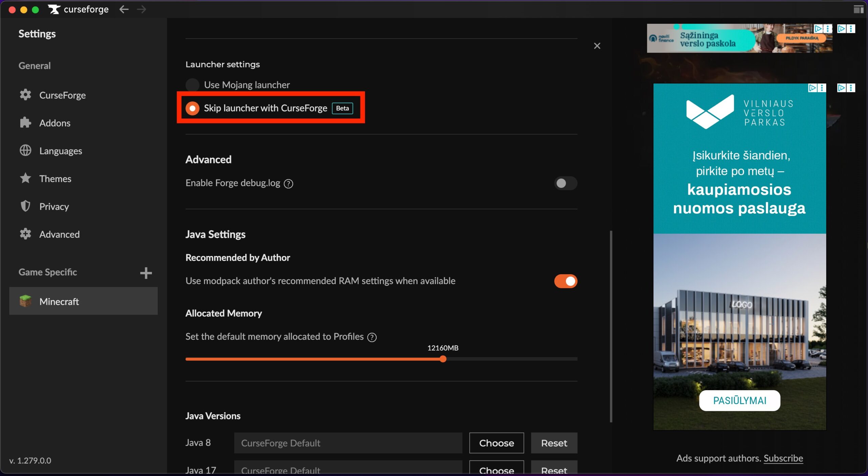
Task: Click the version text v. 1.279.0.0
Action: (x=30, y=460)
